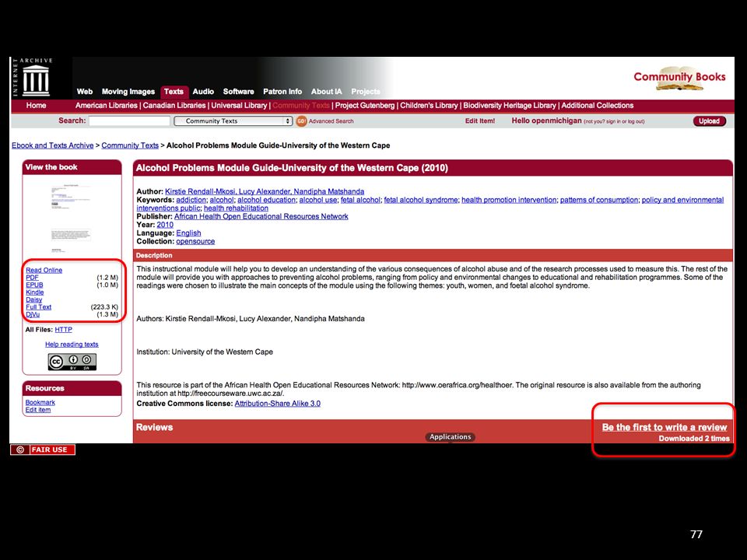
Task: Open the Attribution-Share Alike 3.0 license
Action: [x=277, y=404]
